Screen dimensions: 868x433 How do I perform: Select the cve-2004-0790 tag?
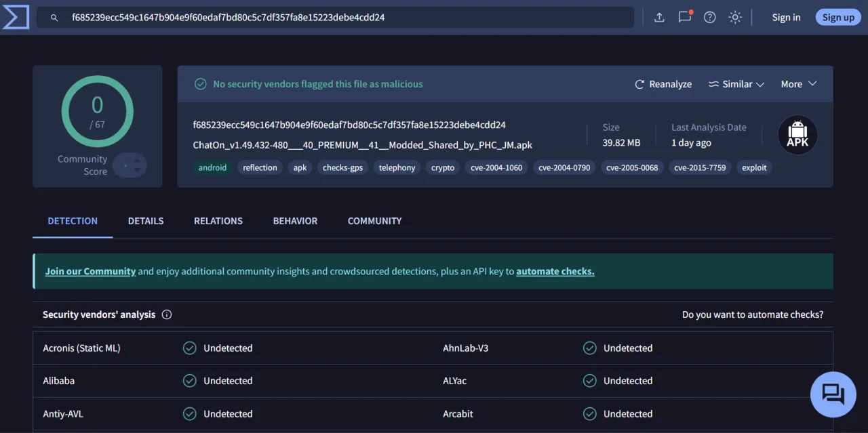(564, 167)
